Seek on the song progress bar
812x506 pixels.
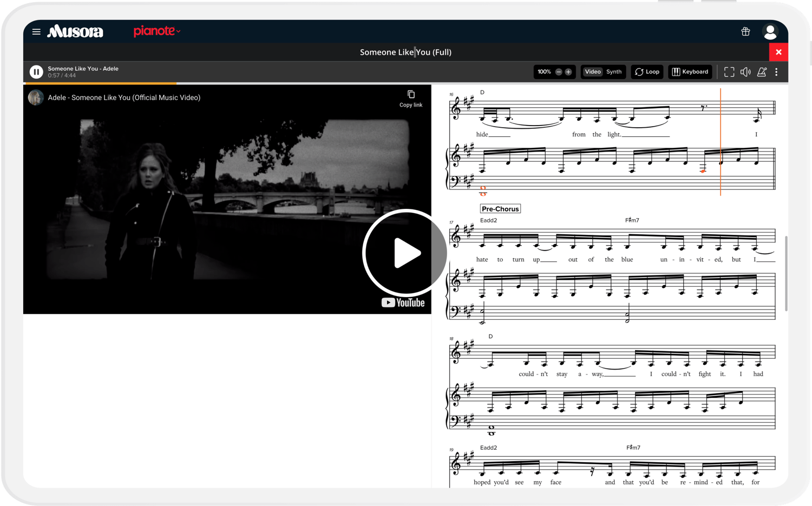coord(405,83)
